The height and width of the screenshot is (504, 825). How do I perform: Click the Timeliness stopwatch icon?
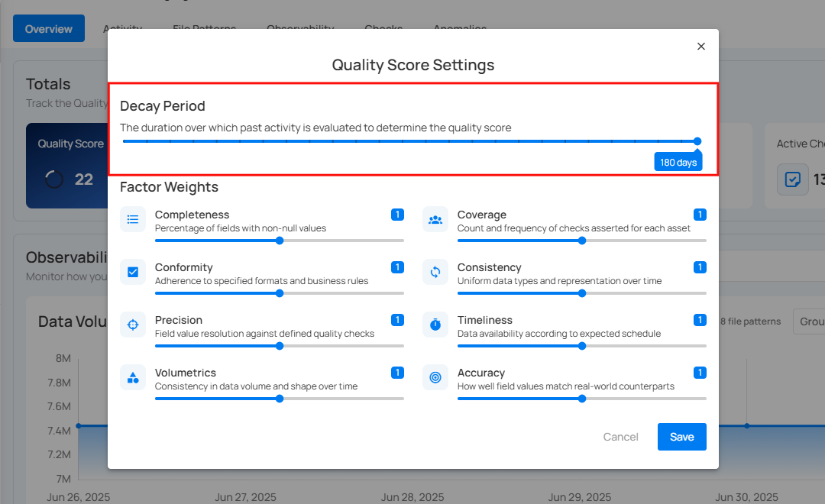pos(435,325)
